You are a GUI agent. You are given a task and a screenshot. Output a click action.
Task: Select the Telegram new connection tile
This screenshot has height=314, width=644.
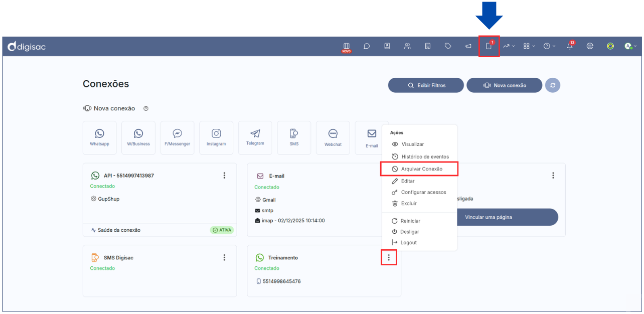(255, 137)
